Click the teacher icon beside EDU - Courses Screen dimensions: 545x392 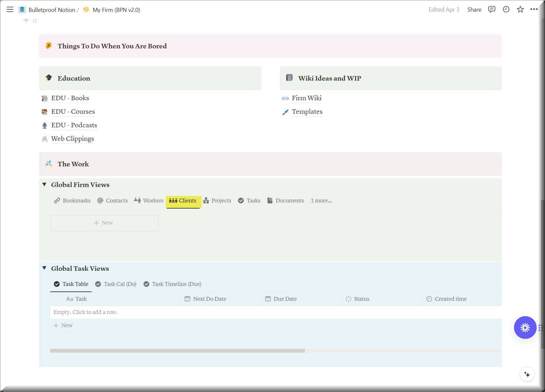coord(45,112)
